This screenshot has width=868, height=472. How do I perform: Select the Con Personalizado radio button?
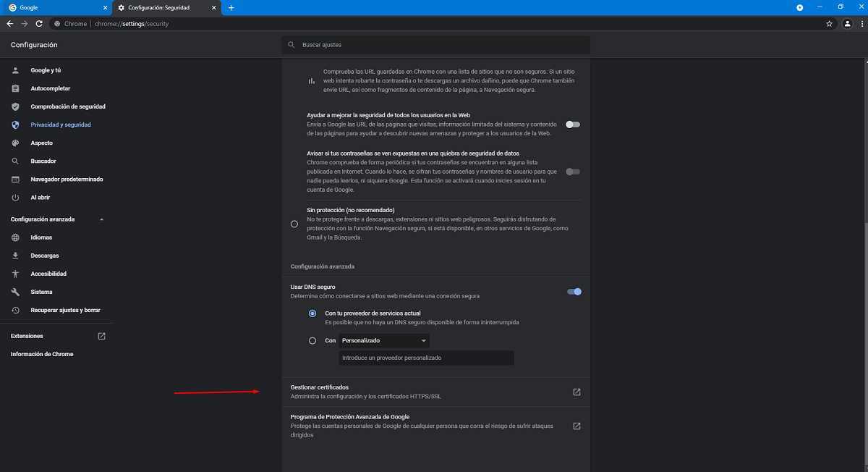pyautogui.click(x=312, y=340)
